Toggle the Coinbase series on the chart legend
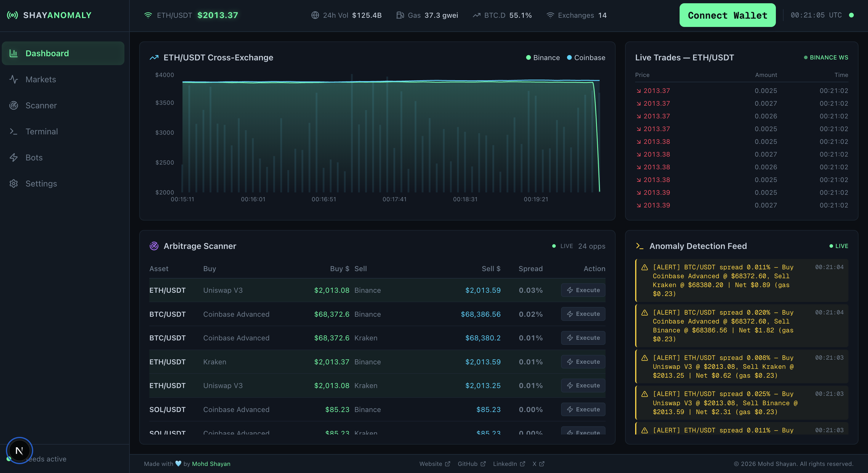 coord(586,57)
